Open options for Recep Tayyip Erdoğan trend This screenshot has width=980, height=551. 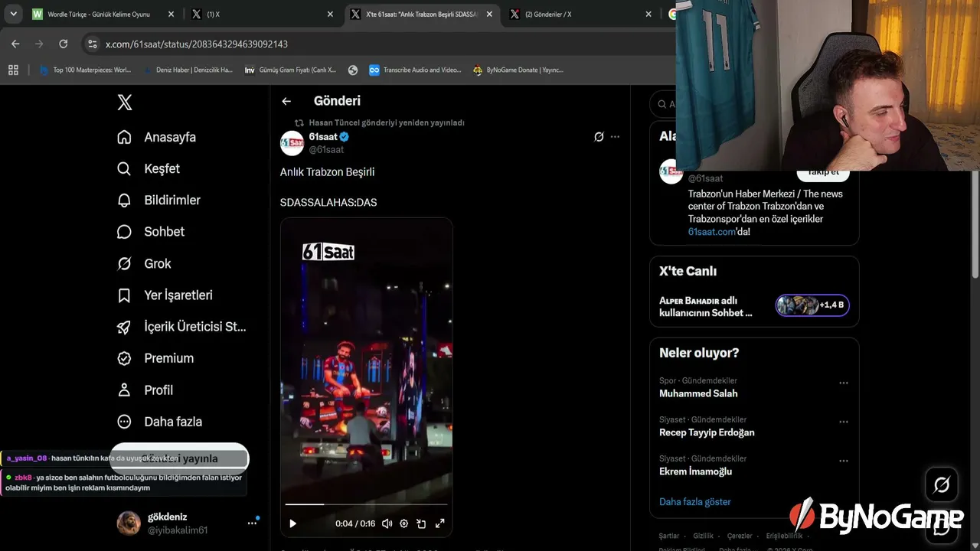coord(844,422)
